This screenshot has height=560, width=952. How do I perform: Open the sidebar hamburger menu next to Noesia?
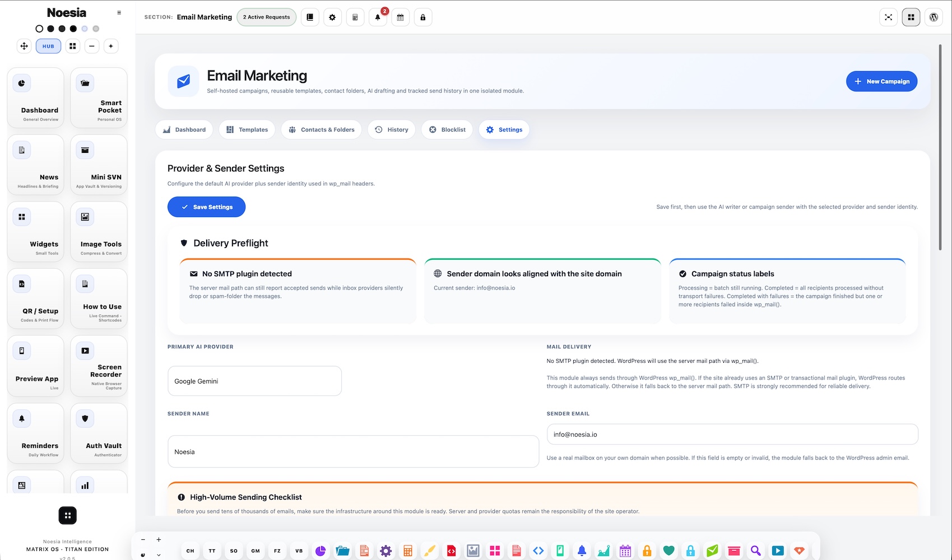pos(119,12)
